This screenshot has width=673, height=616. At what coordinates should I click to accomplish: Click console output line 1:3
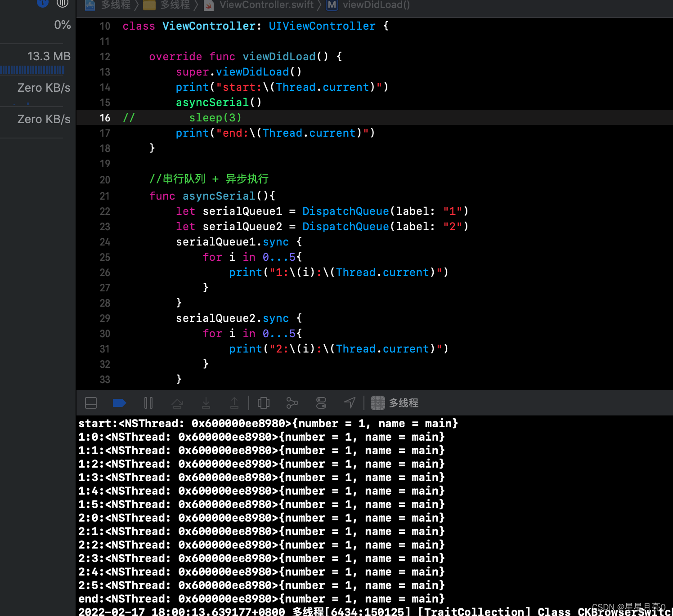point(261,478)
